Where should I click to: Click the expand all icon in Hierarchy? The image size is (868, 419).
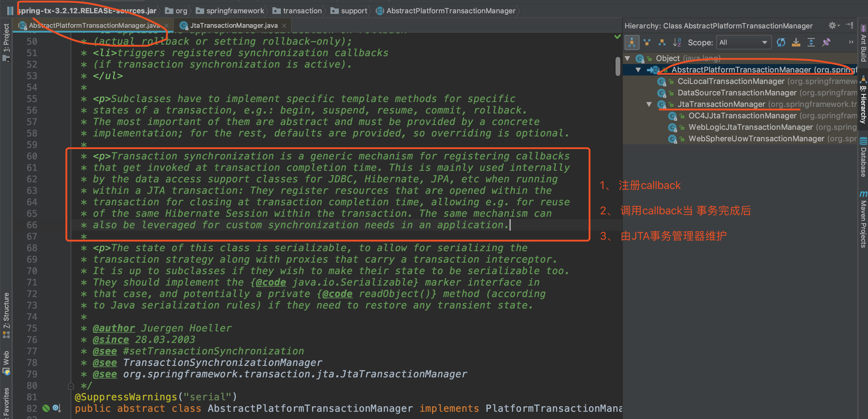[x=811, y=43]
